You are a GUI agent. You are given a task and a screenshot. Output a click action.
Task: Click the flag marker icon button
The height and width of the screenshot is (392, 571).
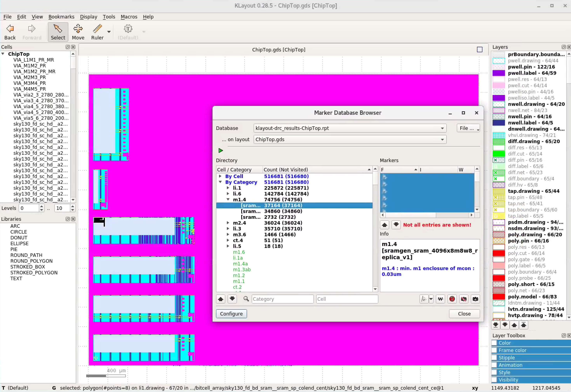424,299
